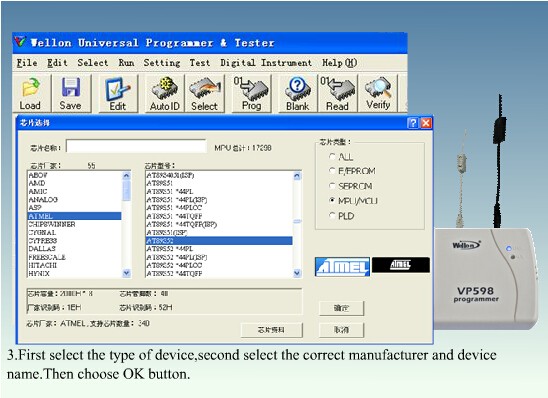Click the dialog help question-mark button
This screenshot has height=398, width=548.
pos(413,123)
